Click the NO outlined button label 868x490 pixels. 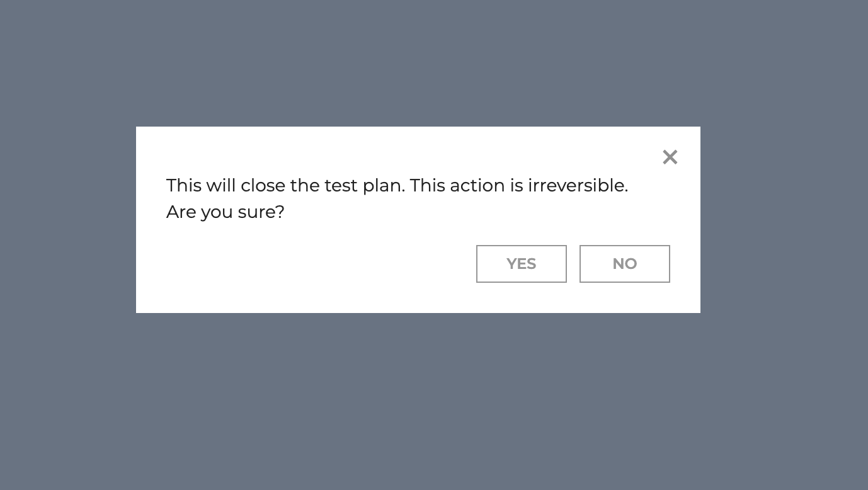(625, 264)
